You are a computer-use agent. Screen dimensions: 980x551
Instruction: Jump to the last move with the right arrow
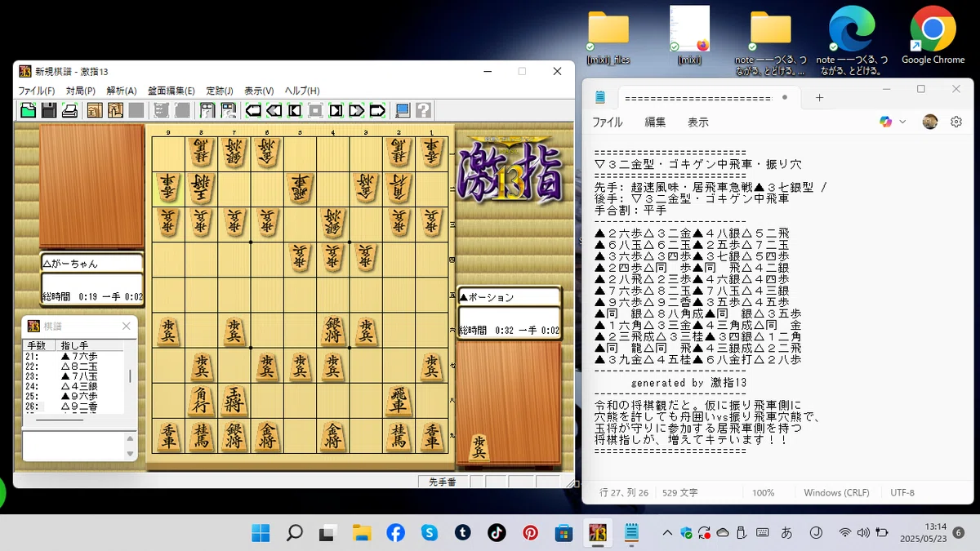(377, 110)
